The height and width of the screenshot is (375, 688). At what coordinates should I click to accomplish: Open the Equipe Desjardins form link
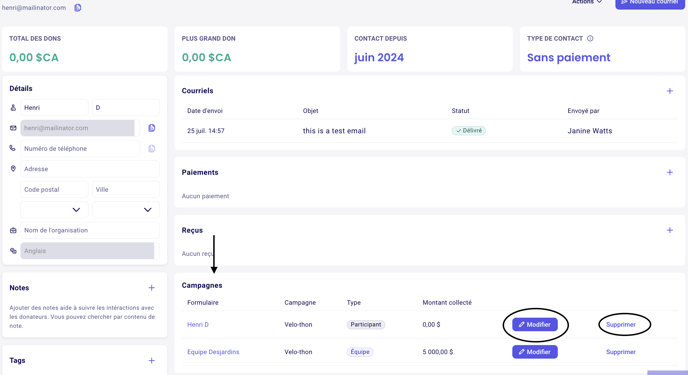coord(213,352)
